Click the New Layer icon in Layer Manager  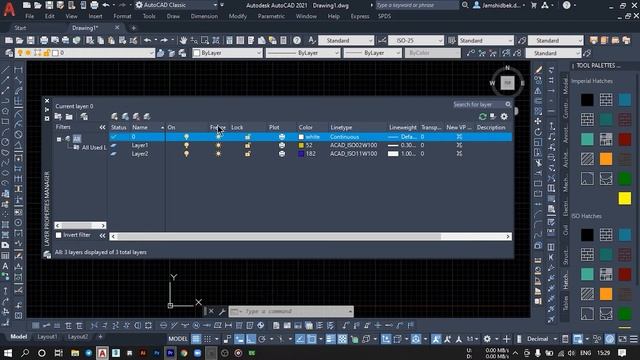[115, 117]
